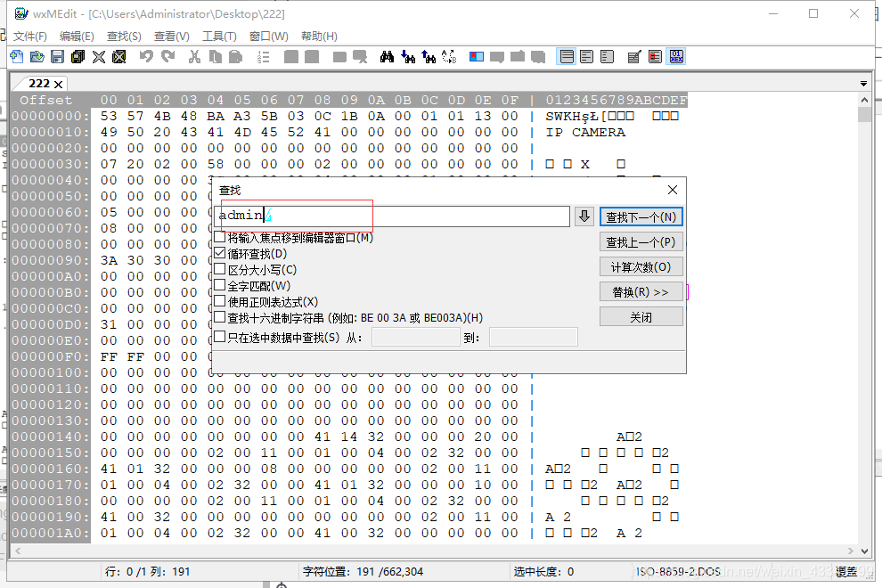Click the Cut scissors icon
This screenshot has height=588, width=882.
(194, 57)
